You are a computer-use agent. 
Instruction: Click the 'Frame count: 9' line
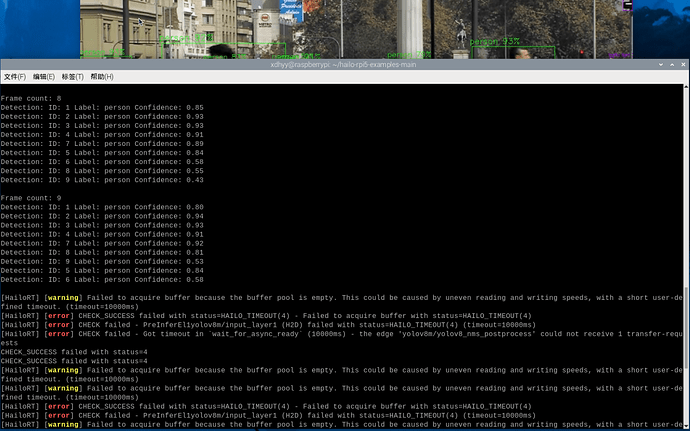click(x=31, y=198)
